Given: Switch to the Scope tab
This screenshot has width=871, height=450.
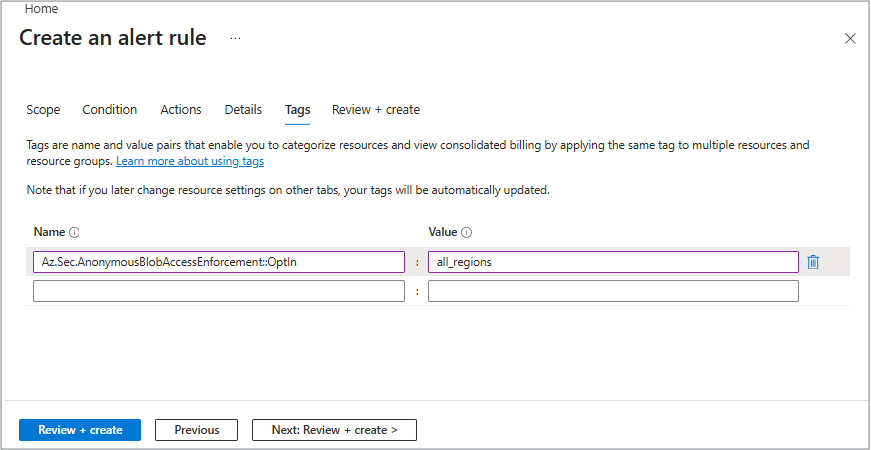Looking at the screenshot, I should point(43,110).
